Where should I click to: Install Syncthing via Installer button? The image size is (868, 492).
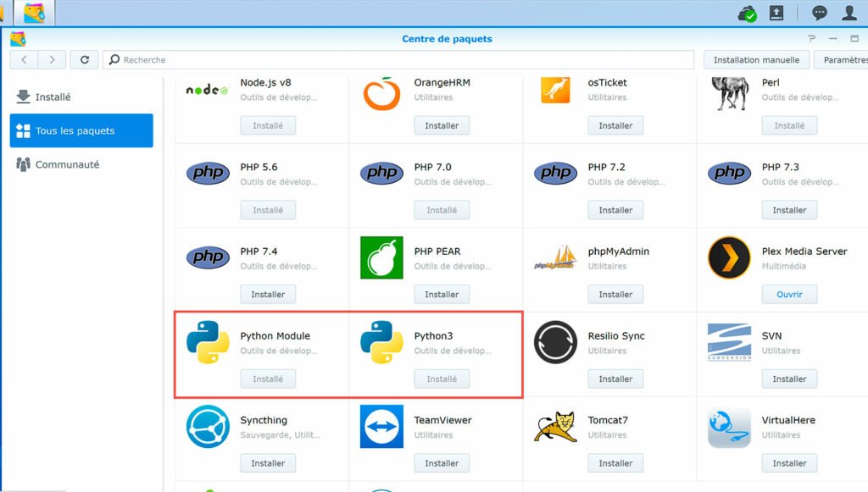click(268, 463)
